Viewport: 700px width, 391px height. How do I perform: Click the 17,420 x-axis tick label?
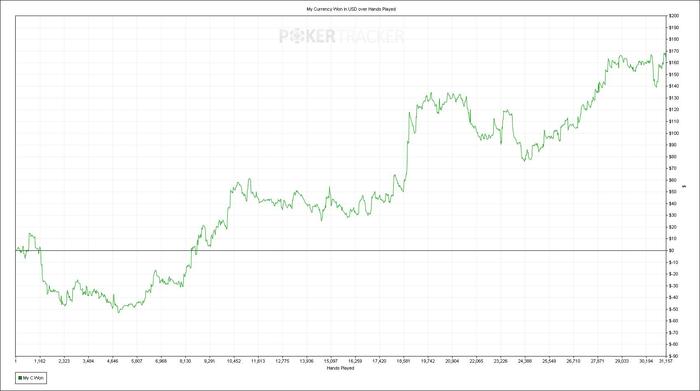point(379,361)
